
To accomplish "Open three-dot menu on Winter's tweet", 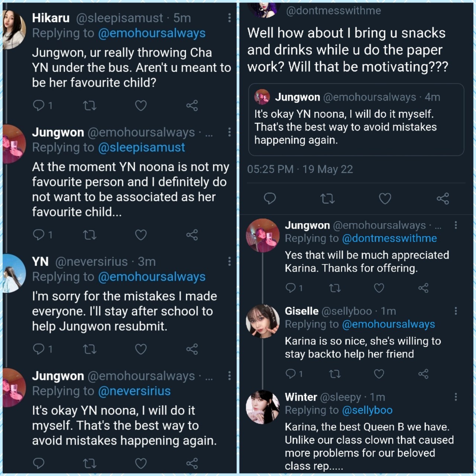I will click(x=456, y=397).
